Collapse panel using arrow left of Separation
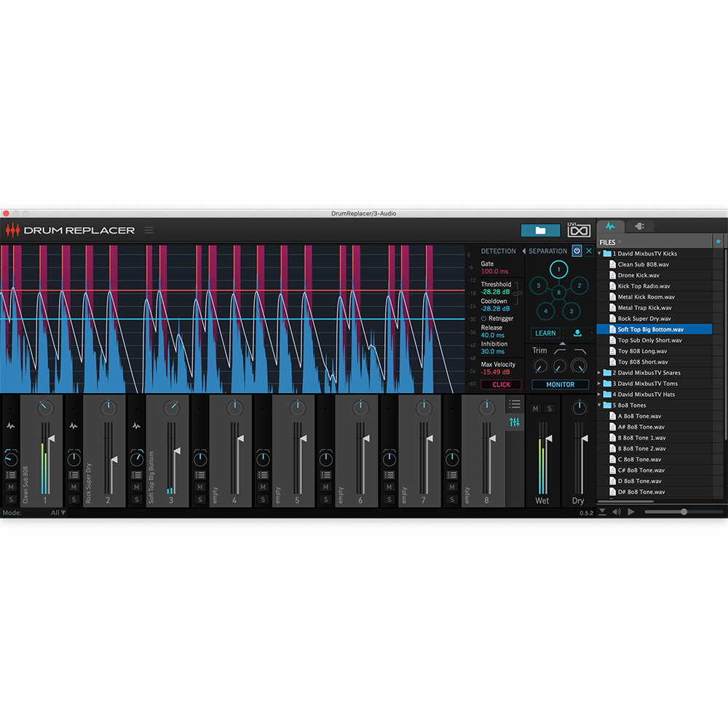728x728 pixels. pyautogui.click(x=523, y=250)
